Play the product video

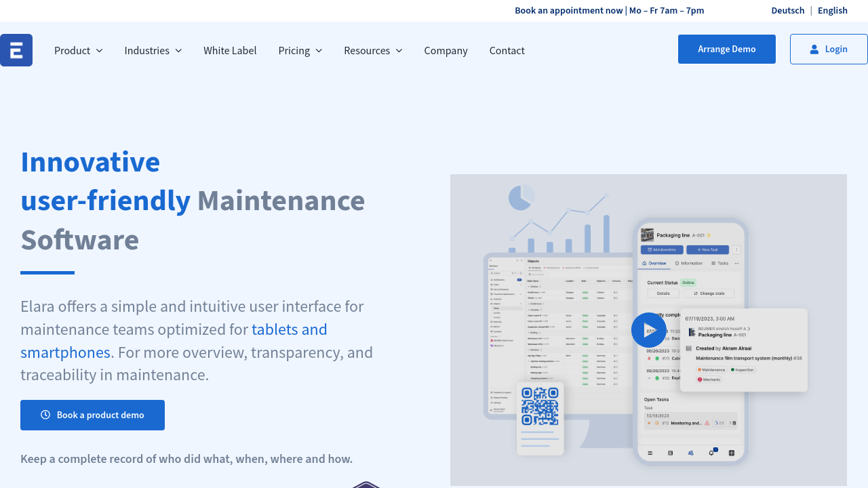pos(648,330)
